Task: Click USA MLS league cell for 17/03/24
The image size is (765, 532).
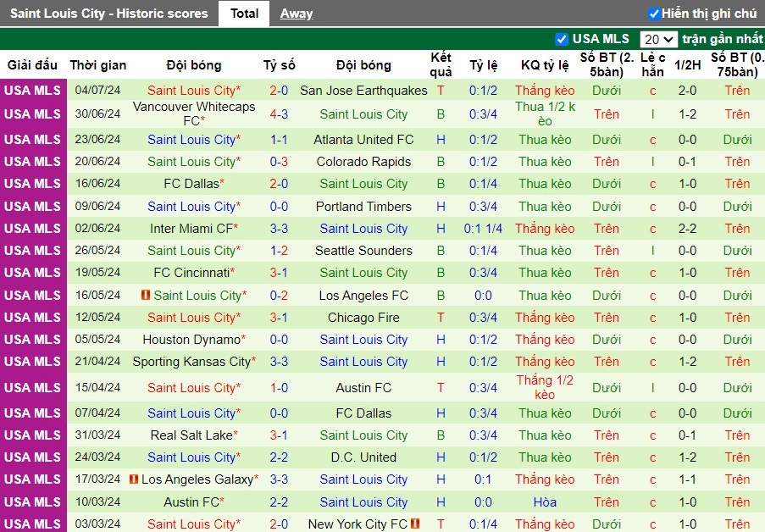Action: [x=33, y=479]
